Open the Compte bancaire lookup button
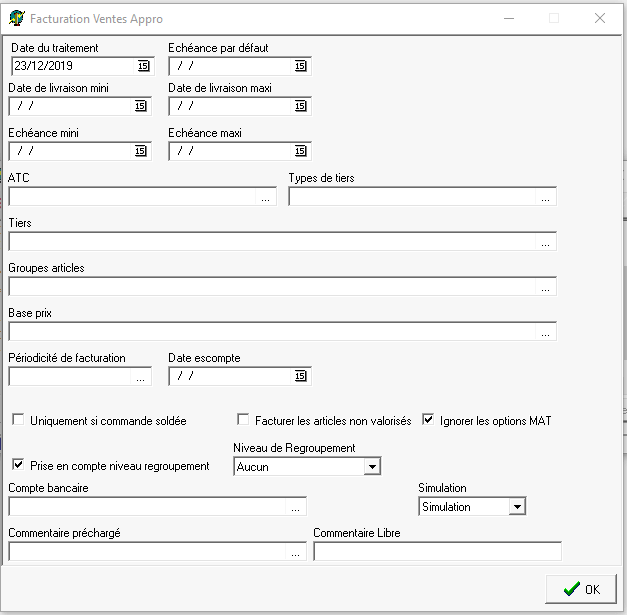The width and height of the screenshot is (627, 615). (295, 508)
